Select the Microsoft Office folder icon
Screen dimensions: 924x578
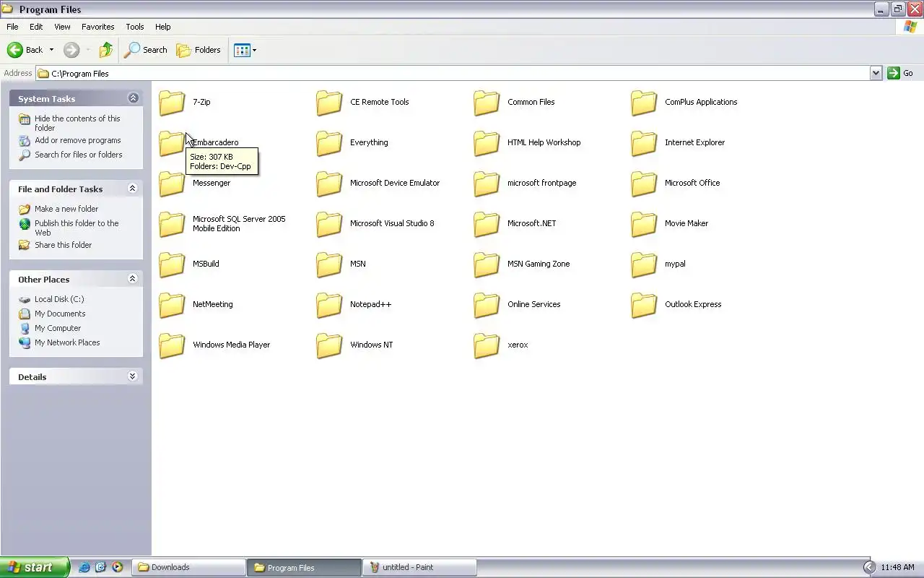click(x=644, y=184)
